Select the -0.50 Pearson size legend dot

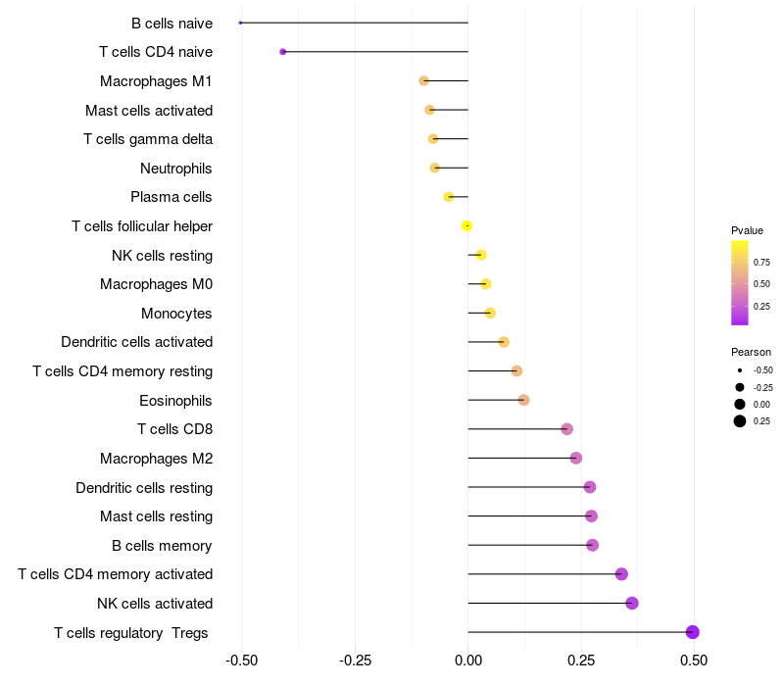(x=740, y=370)
